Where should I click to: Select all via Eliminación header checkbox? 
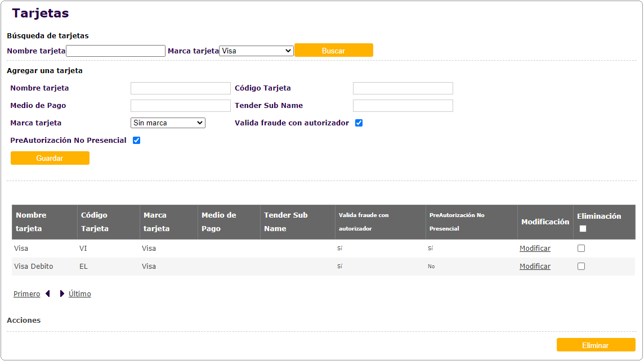[x=583, y=228]
